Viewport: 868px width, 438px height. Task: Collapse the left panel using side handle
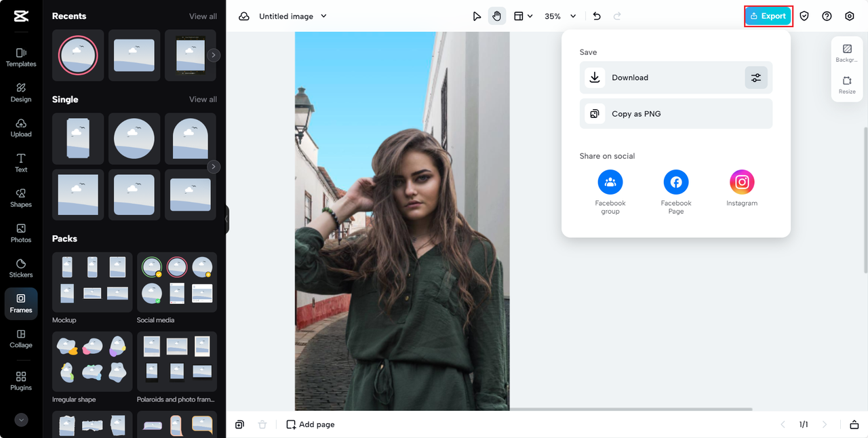227,220
